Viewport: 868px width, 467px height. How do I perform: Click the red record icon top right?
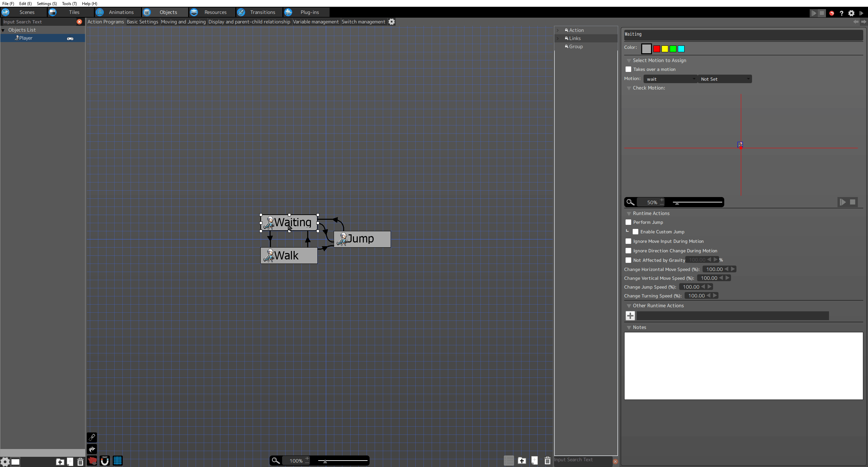[x=831, y=13]
